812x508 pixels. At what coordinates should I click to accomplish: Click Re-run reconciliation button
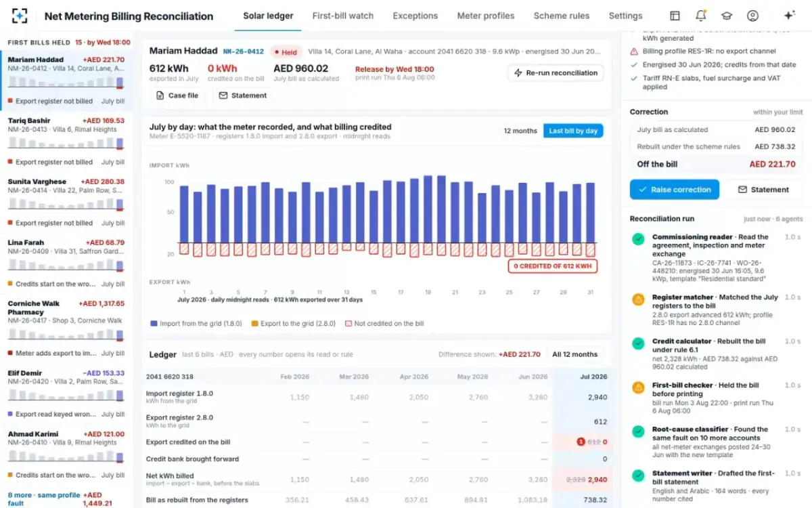coord(556,72)
